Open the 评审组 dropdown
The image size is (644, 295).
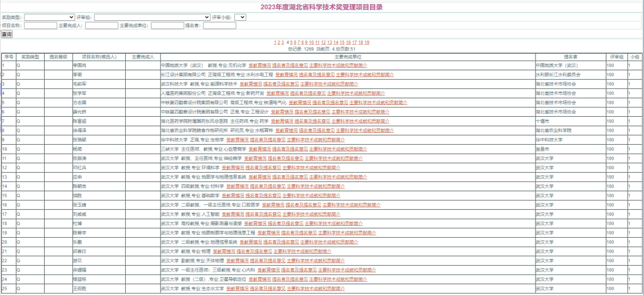tap(153, 17)
